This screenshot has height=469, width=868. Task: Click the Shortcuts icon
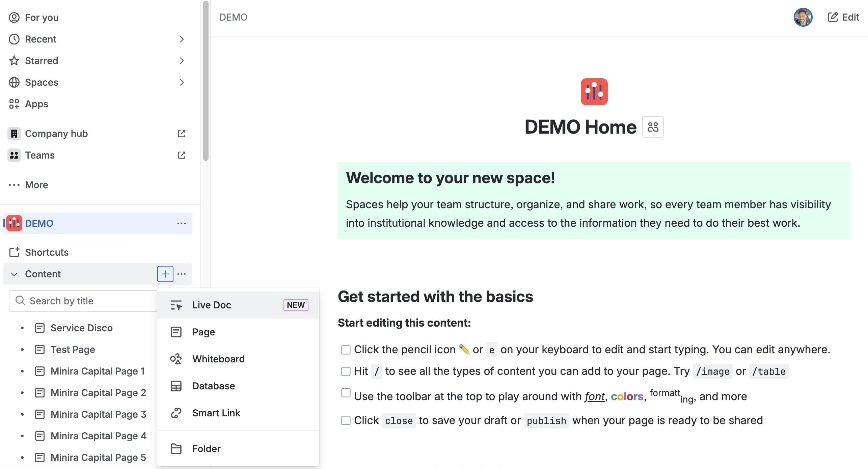[14, 252]
